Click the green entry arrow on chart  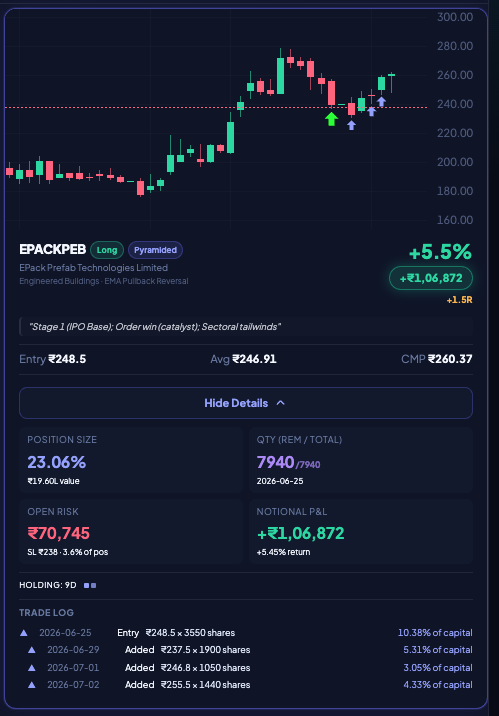pos(331,119)
